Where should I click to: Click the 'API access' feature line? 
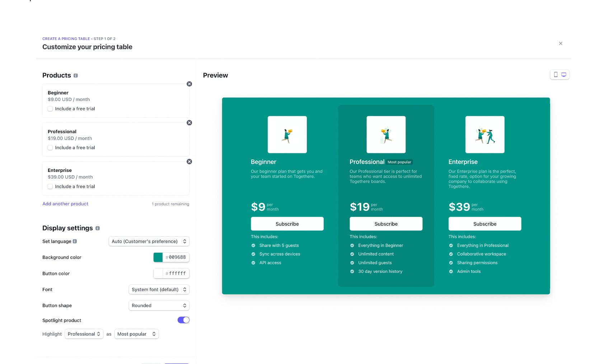point(270,263)
